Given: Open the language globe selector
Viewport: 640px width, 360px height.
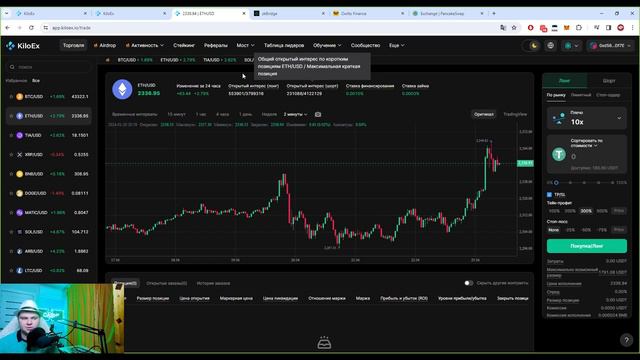Looking at the screenshot, I should [x=551, y=46].
